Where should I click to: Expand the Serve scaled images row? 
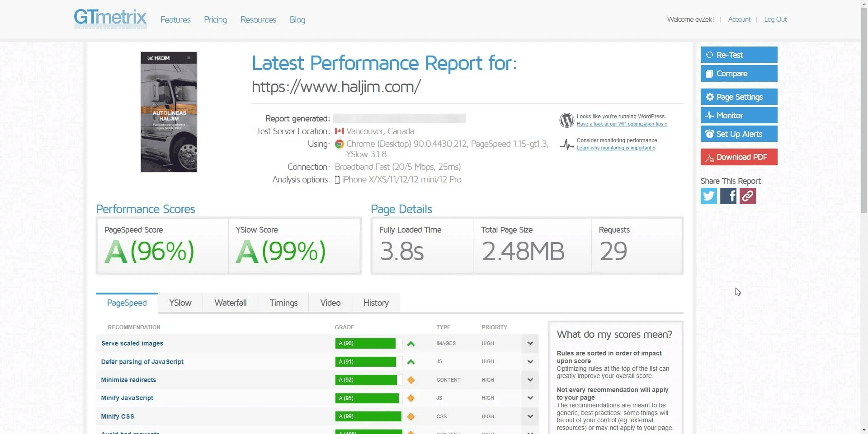coord(530,343)
